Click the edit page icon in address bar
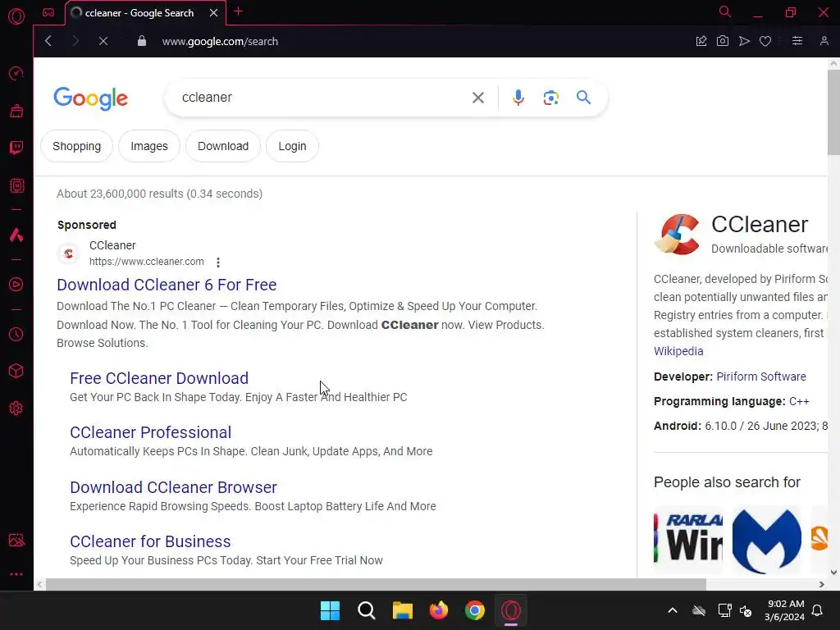This screenshot has height=630, width=840. [x=701, y=41]
